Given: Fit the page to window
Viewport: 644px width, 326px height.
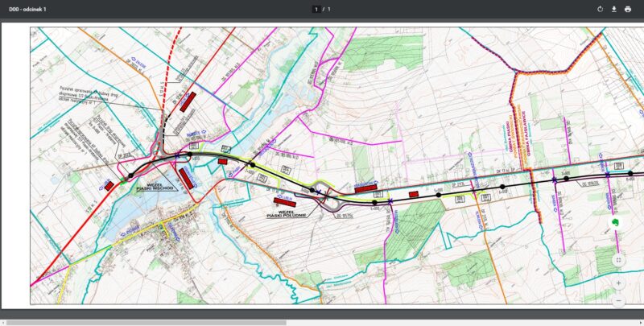Looking at the screenshot, I should 617,259.
